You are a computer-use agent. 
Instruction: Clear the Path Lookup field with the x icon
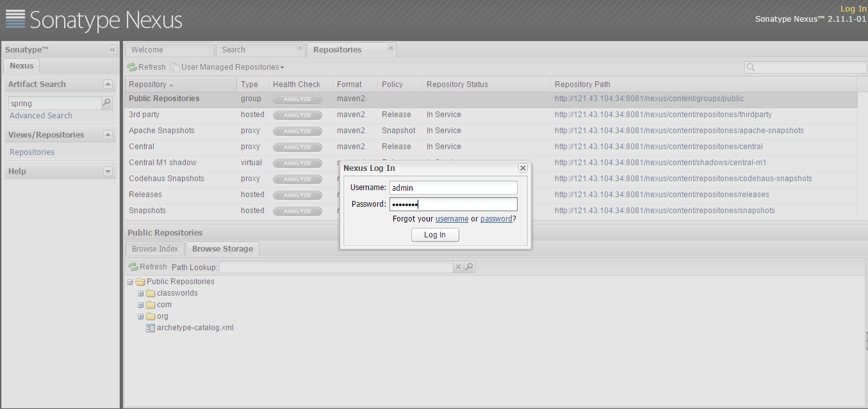[x=458, y=267]
